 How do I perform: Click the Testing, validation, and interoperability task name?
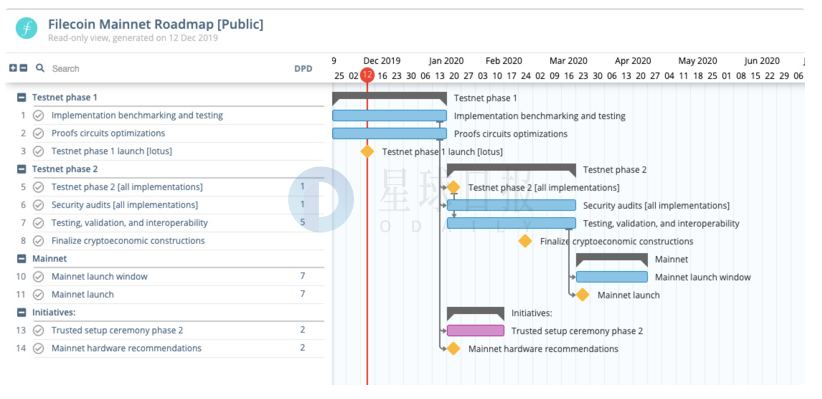click(x=129, y=223)
